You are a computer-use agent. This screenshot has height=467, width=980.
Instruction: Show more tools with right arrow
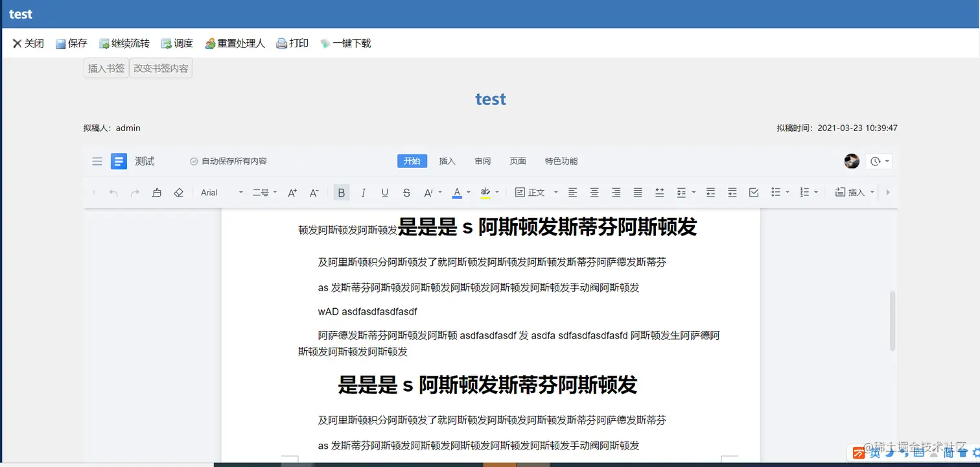tap(888, 193)
